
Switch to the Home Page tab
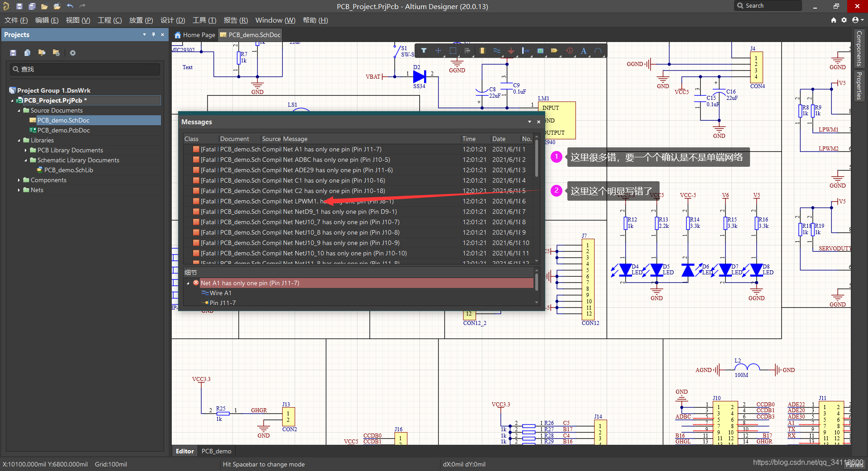(x=195, y=35)
